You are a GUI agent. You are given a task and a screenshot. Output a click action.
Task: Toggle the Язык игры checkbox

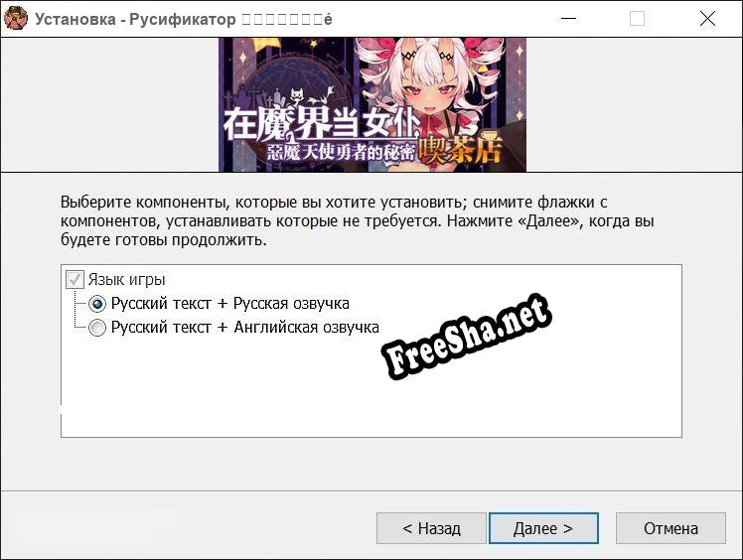pyautogui.click(x=74, y=280)
